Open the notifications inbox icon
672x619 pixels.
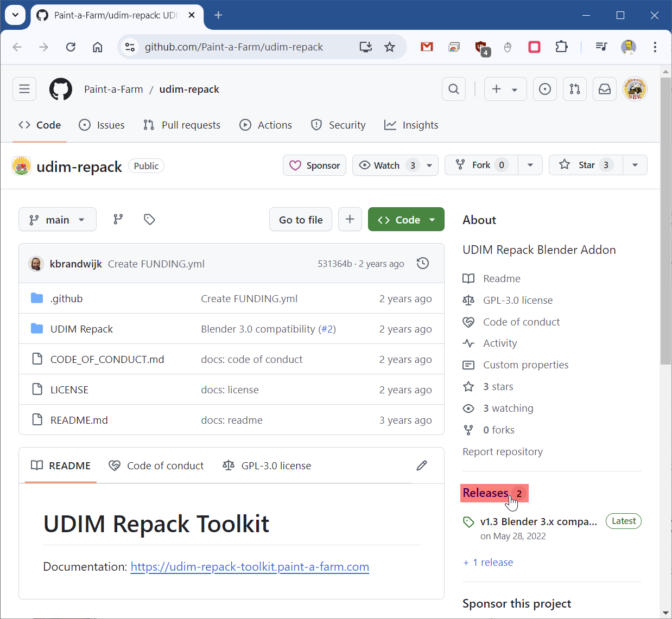605,89
